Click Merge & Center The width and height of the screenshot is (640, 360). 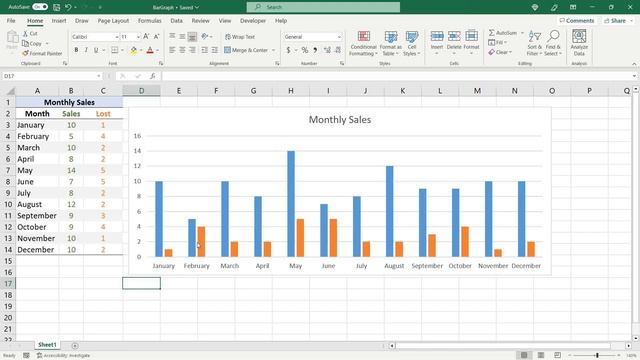click(246, 50)
